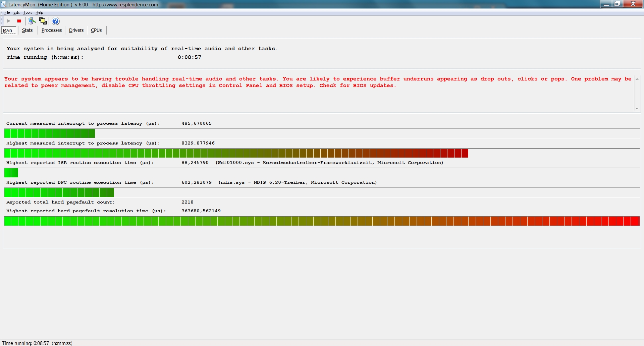Select the Main tab

(8, 31)
